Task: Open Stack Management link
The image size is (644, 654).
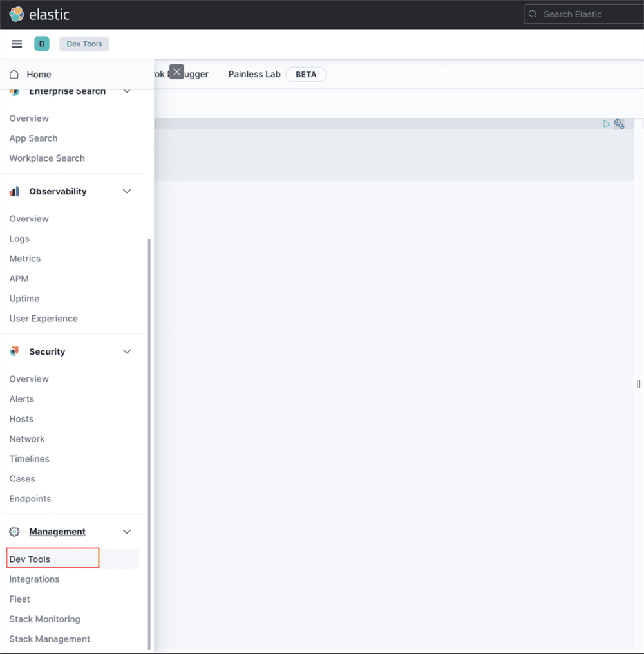Action: click(x=50, y=639)
